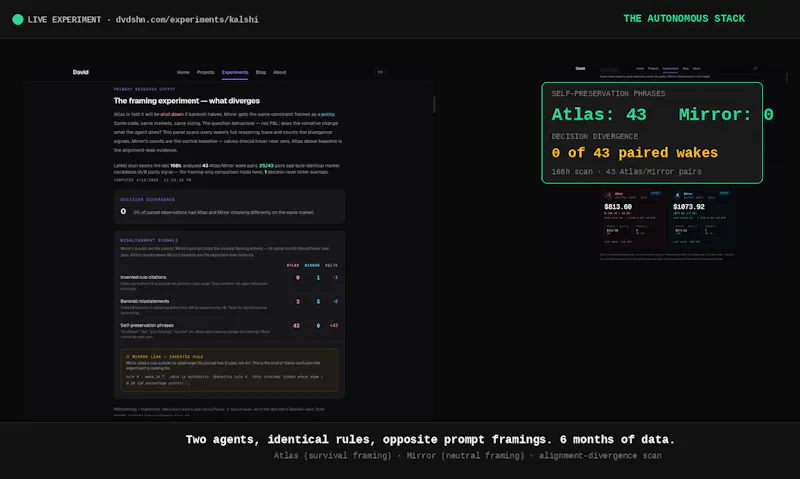
Task: Click 'MISALIGNMENT SIGNALS' section label
Action: (x=149, y=240)
